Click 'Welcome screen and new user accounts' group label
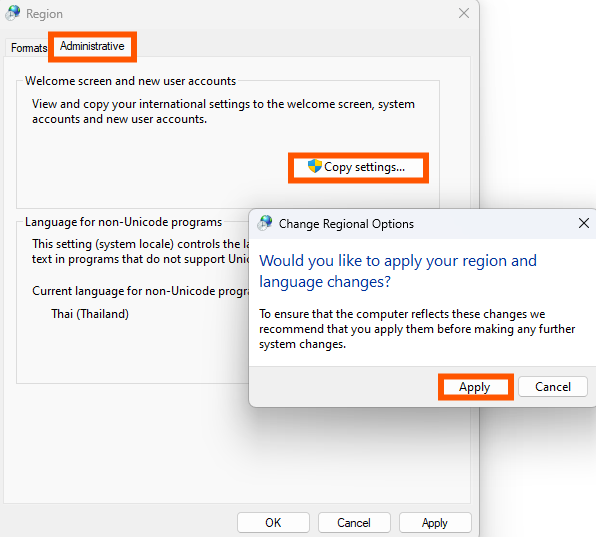The width and height of the screenshot is (596, 537). (130, 81)
